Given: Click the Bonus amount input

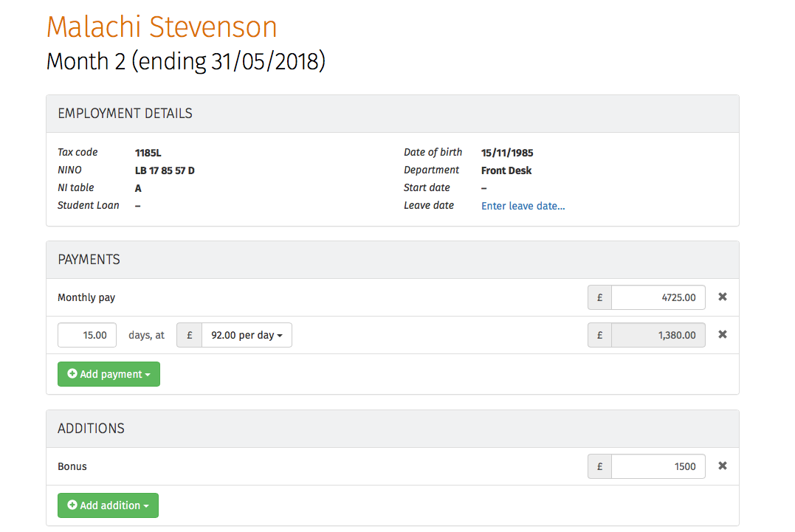Looking at the screenshot, I should [658, 466].
